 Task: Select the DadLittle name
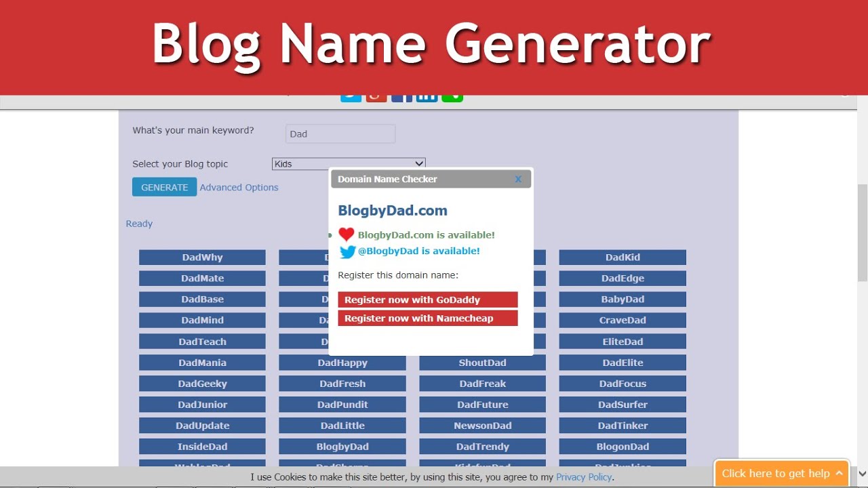click(342, 426)
